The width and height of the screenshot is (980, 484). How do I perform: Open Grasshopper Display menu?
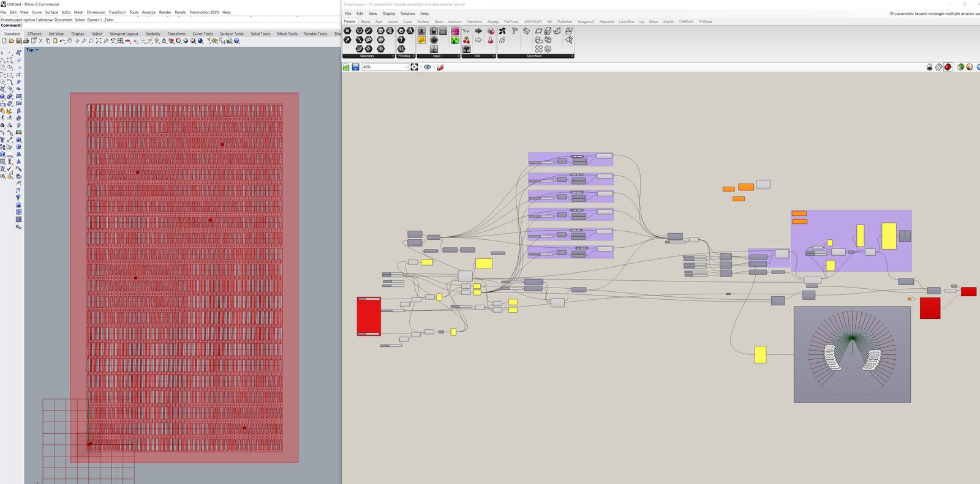[x=389, y=13]
